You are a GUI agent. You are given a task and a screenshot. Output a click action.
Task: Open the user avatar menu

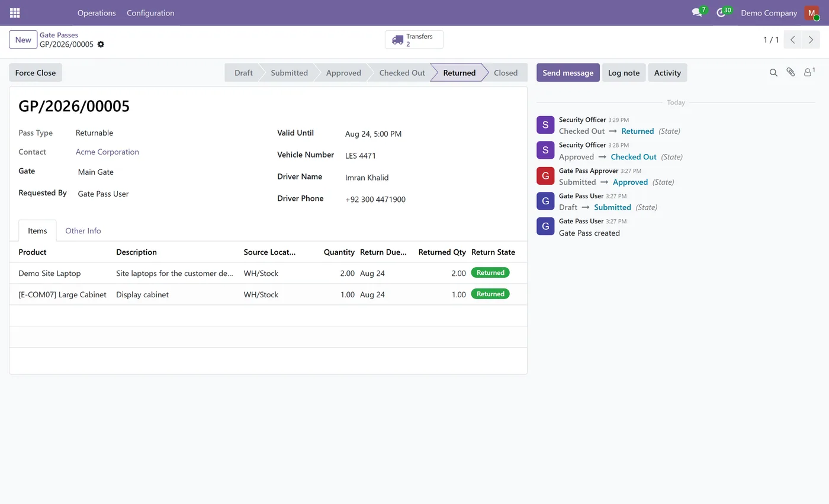811,12
